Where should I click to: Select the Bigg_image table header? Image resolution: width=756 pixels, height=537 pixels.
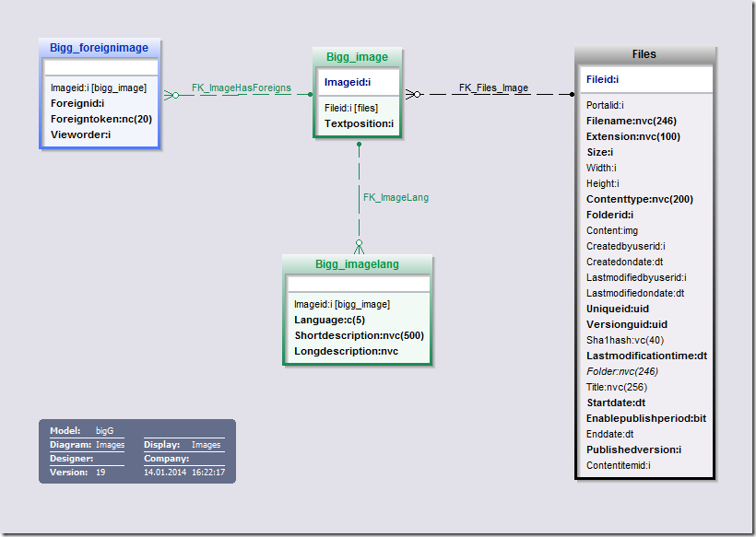coord(358,57)
